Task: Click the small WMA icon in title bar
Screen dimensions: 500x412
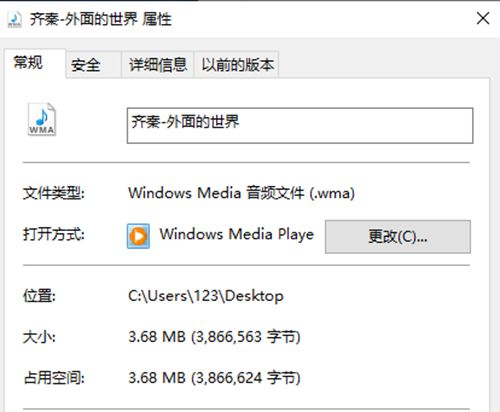Action: 15,19
